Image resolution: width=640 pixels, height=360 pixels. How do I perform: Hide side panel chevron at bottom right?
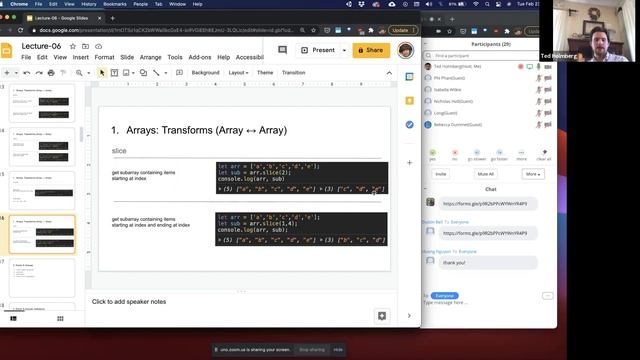point(409,316)
